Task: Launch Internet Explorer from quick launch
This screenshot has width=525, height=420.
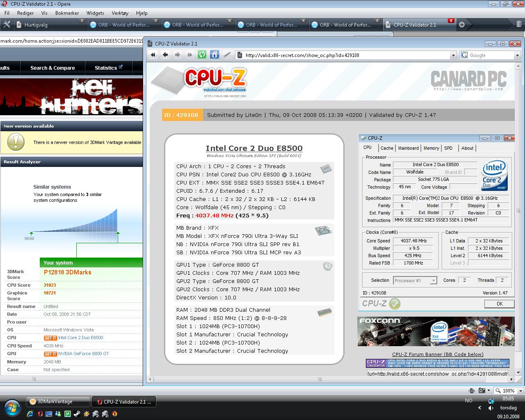Action: (30, 414)
